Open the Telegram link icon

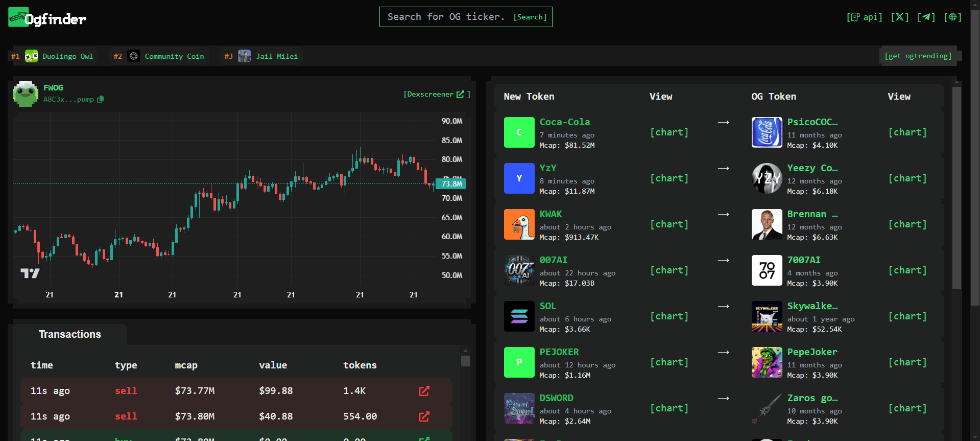(x=926, y=17)
